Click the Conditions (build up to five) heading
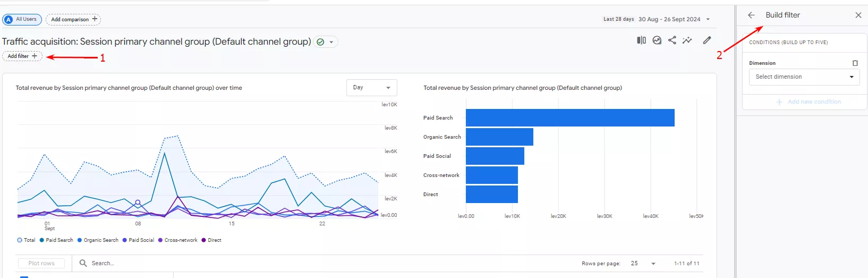 pos(788,43)
